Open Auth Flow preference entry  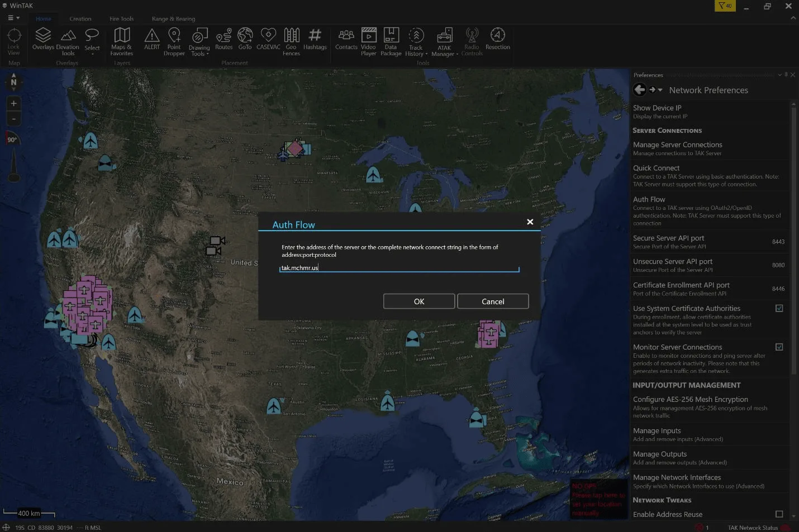[x=710, y=211]
